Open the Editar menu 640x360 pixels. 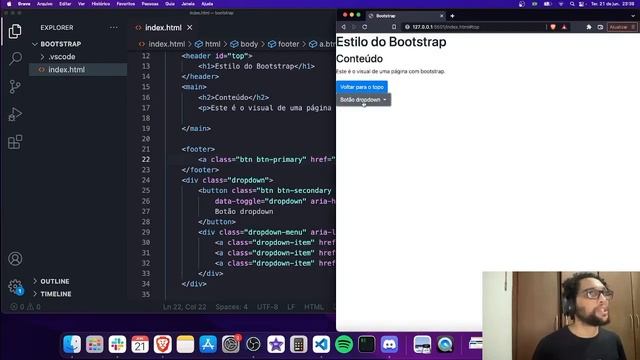click(65, 4)
